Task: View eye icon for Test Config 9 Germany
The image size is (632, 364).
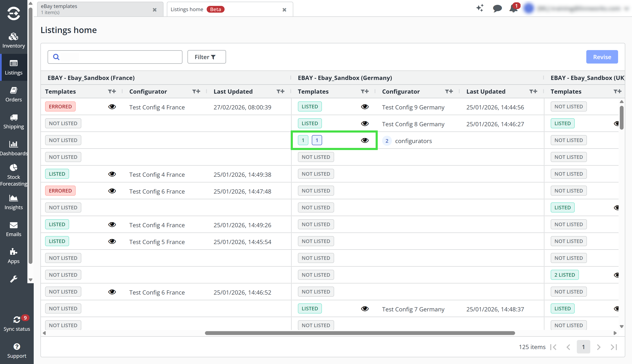Action: (365, 107)
